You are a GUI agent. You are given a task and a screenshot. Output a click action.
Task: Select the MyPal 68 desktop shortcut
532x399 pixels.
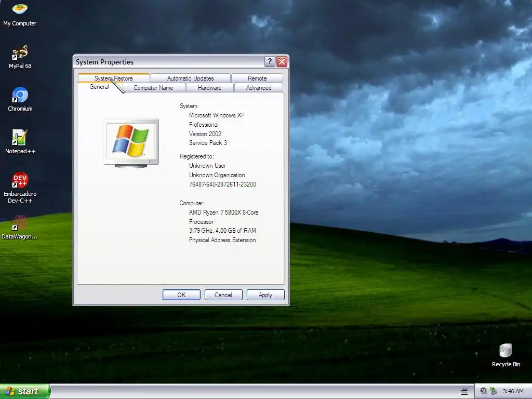[20, 56]
